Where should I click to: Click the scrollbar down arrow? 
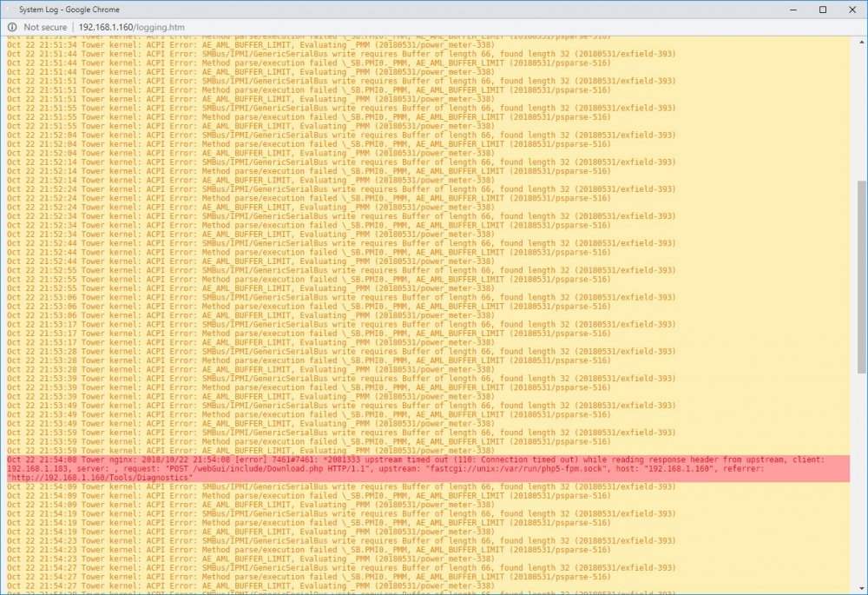pyautogui.click(x=862, y=589)
